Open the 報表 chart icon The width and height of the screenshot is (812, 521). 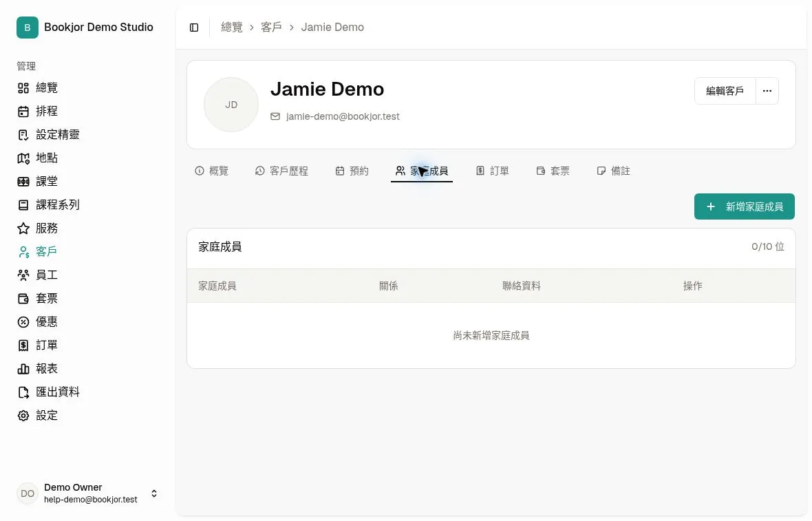23,369
